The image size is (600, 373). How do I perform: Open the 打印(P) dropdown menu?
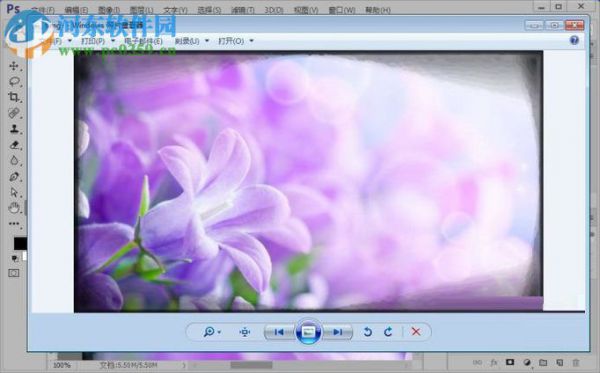pyautogui.click(x=98, y=41)
